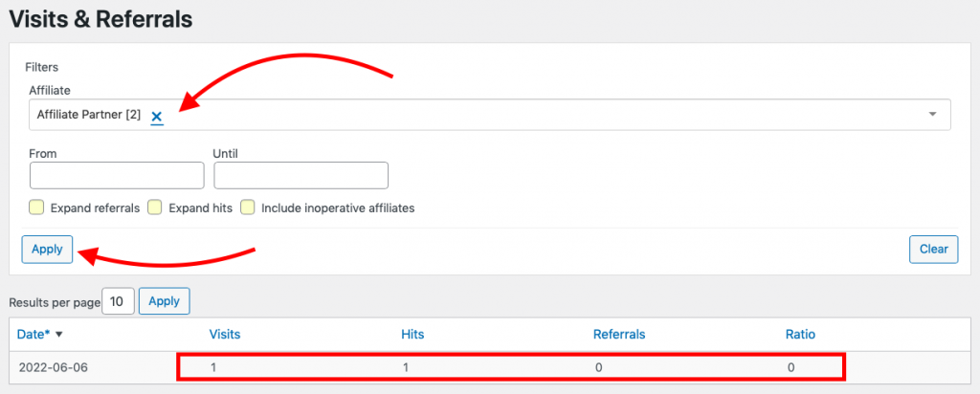Click the Affiliate selection field
The image size is (980, 394).
[x=490, y=114]
